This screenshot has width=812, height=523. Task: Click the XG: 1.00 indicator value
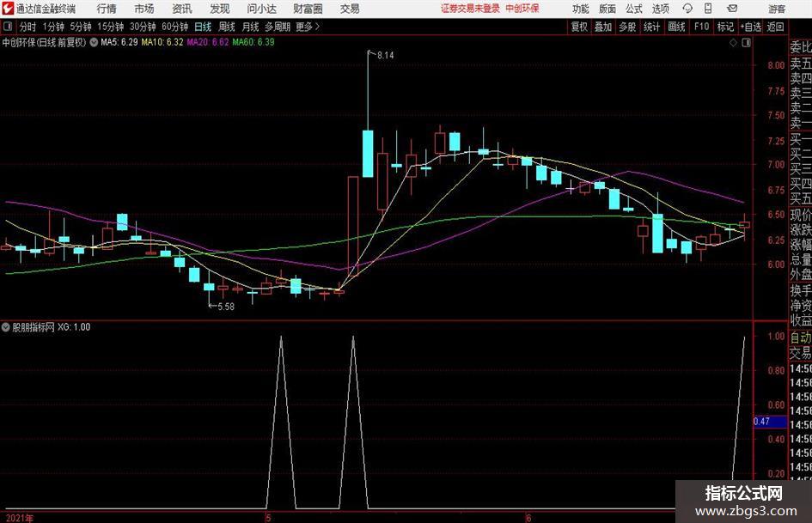coord(74,327)
